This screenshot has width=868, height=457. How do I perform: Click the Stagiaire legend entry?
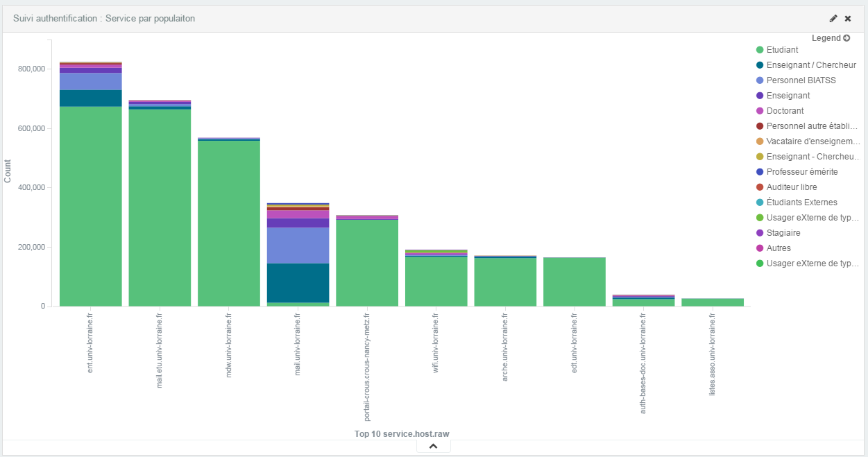pos(783,233)
